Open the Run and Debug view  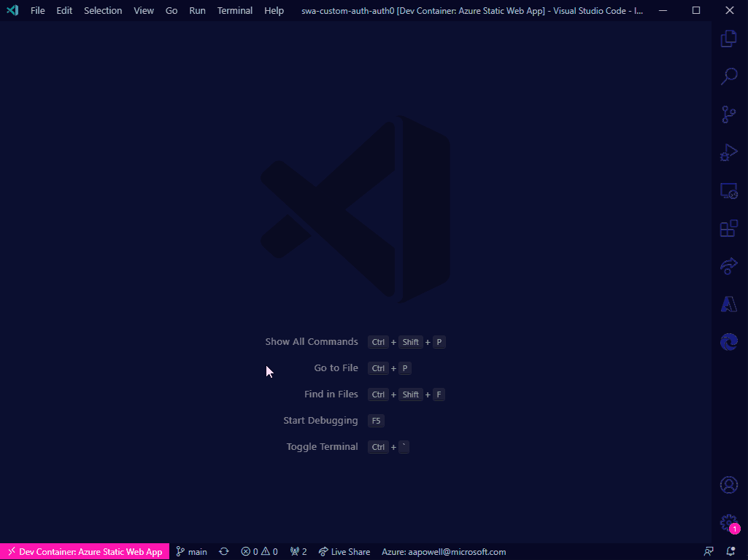pos(728,153)
